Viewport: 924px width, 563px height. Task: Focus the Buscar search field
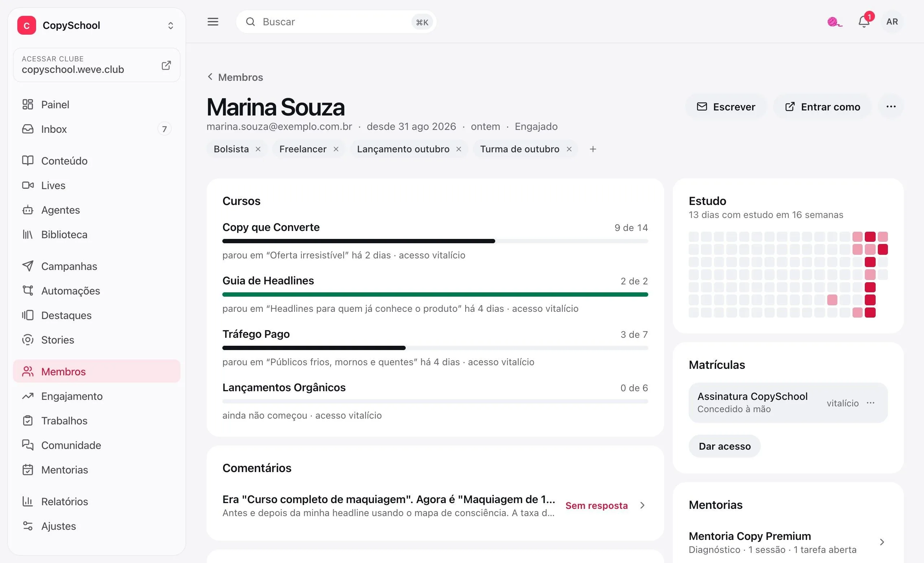coord(336,22)
